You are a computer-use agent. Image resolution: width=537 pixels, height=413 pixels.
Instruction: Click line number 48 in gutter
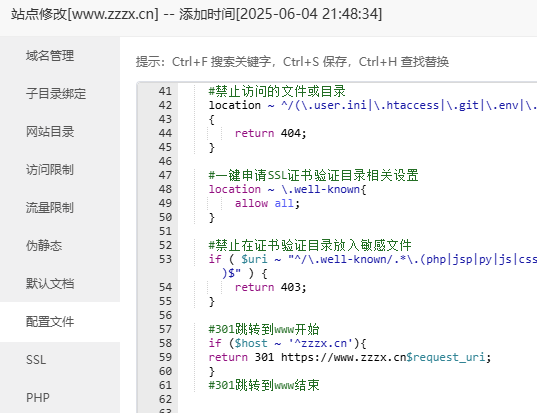(x=165, y=189)
